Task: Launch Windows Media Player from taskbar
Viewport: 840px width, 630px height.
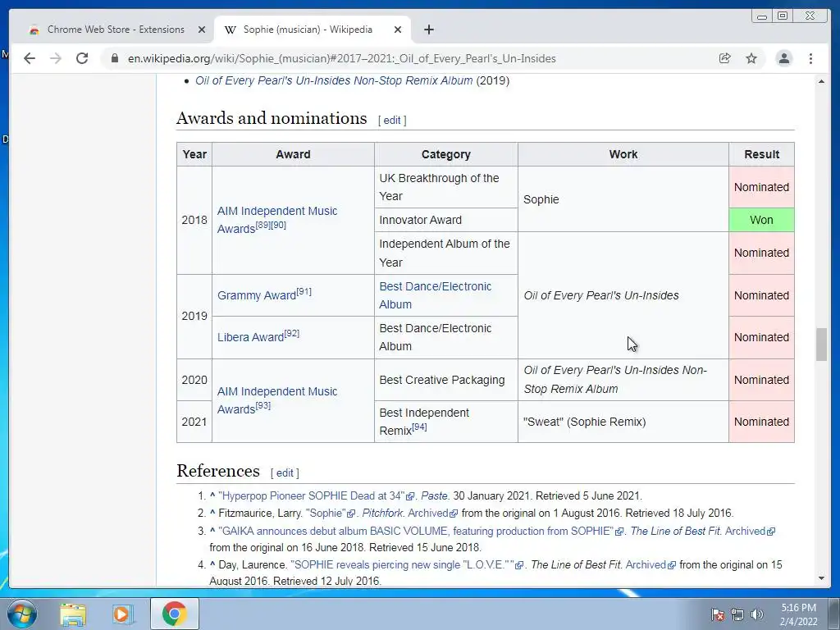Action: 122,614
